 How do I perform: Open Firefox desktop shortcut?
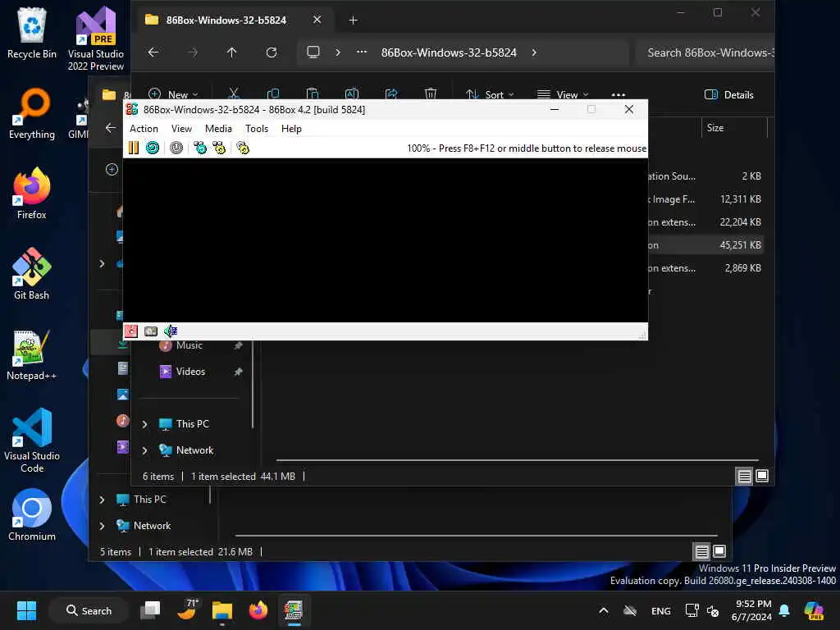click(32, 194)
